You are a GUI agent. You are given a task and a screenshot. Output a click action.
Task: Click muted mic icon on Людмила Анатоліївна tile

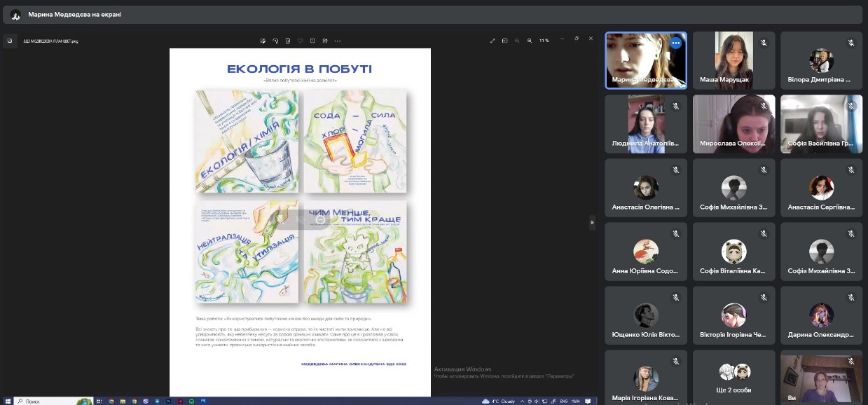[x=675, y=107]
